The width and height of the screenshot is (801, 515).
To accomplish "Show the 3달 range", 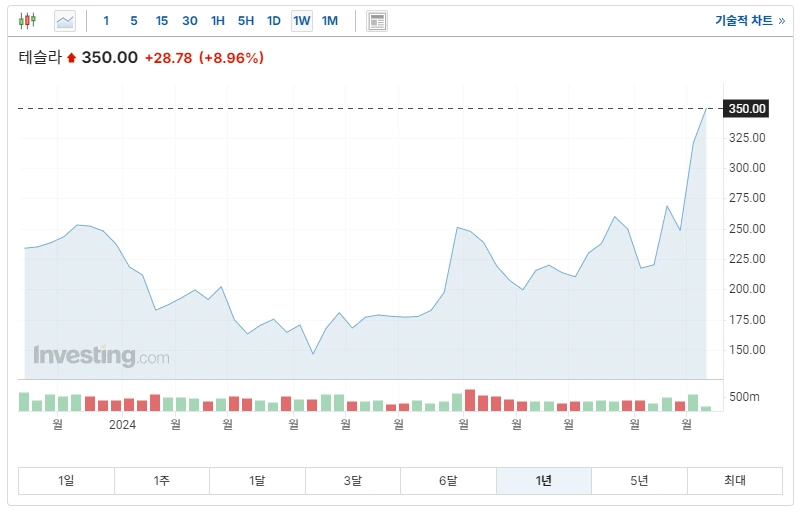I will pyautogui.click(x=353, y=481).
